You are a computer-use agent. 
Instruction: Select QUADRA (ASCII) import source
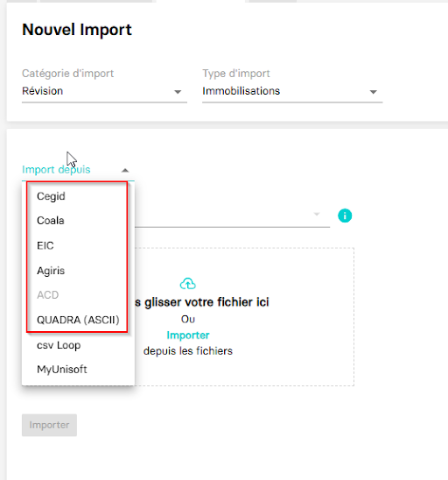(x=78, y=320)
